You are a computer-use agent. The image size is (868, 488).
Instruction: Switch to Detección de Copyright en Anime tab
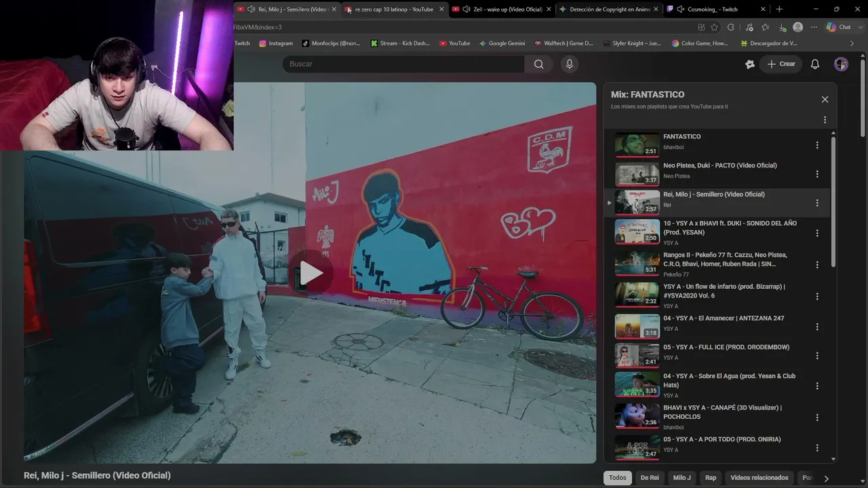[x=608, y=9]
